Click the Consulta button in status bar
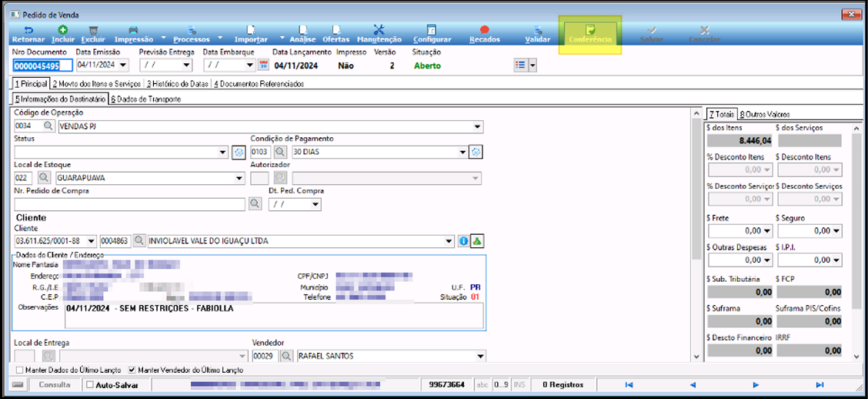868x399 pixels. pos(54,384)
